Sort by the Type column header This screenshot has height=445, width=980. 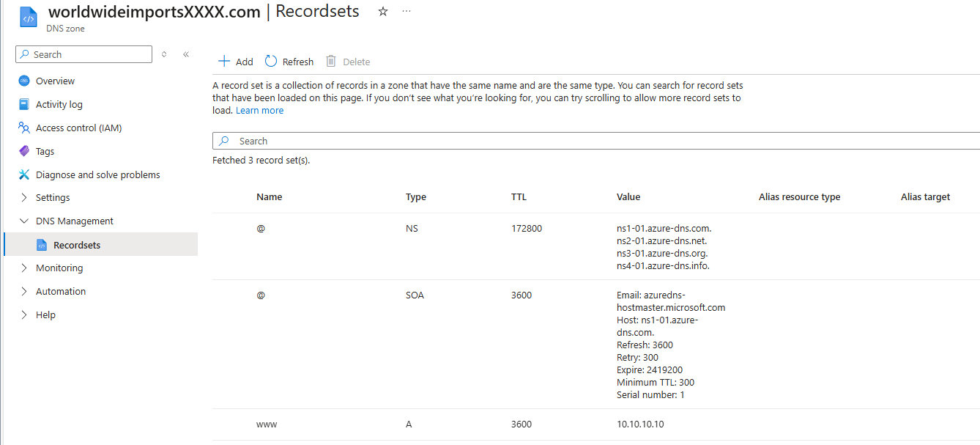pyautogui.click(x=416, y=197)
